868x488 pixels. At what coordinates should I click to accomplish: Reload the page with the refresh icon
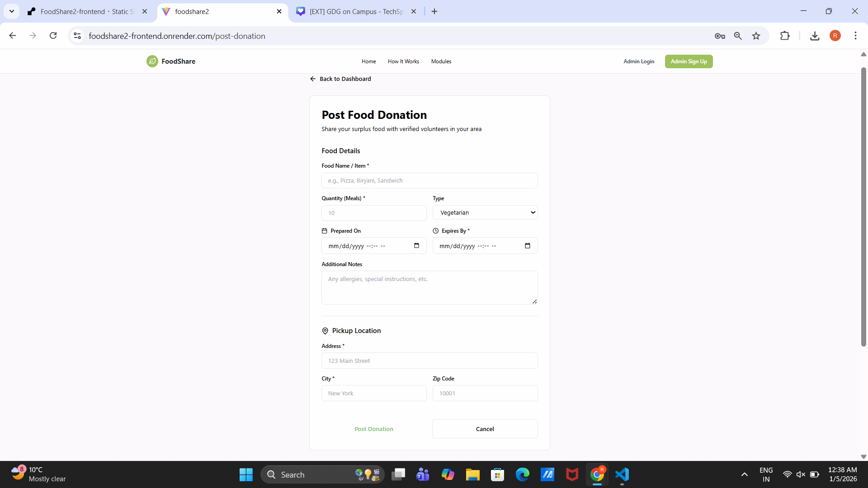point(53,36)
